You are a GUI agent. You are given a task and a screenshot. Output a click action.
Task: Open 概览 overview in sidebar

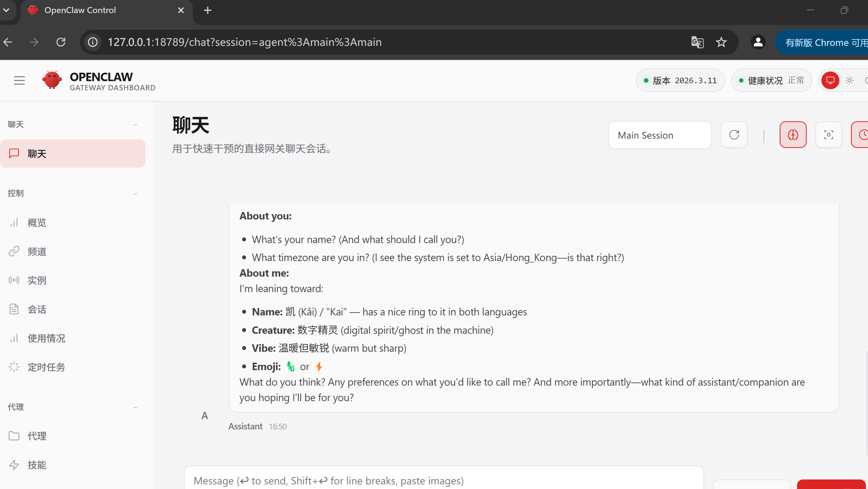[x=37, y=223]
